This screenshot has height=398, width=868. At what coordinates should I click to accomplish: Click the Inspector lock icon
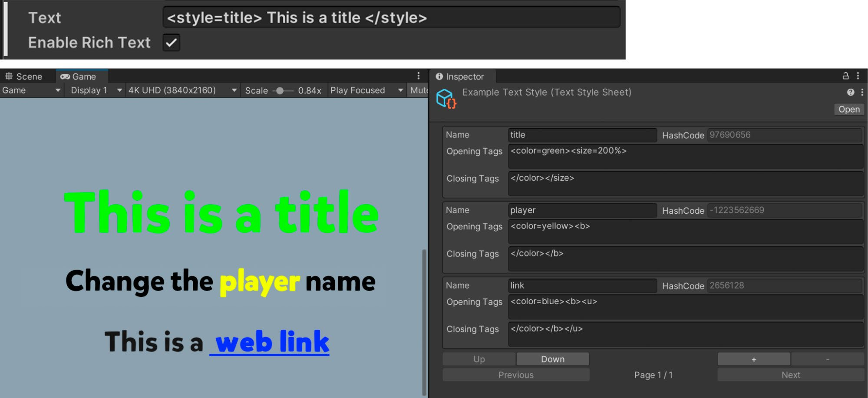pyautogui.click(x=845, y=76)
